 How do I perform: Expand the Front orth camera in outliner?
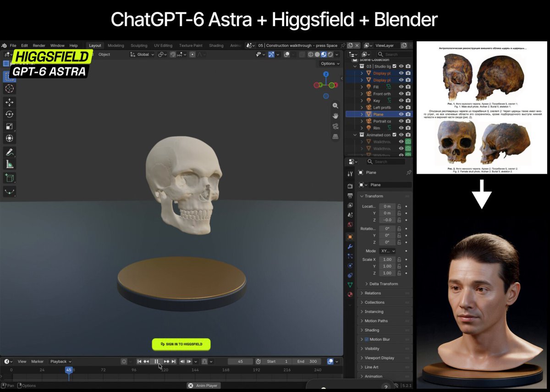click(x=362, y=94)
